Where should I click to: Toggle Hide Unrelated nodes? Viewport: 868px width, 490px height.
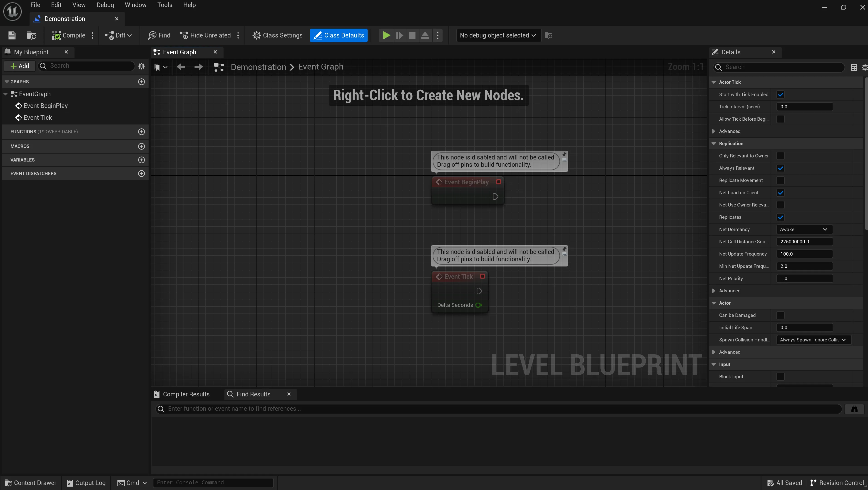(205, 35)
